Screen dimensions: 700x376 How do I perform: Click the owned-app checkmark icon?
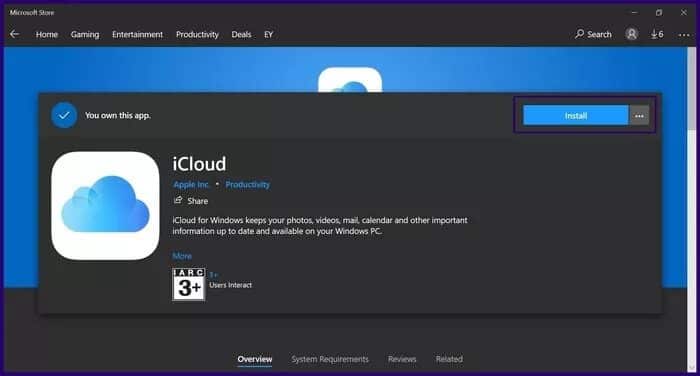64,115
